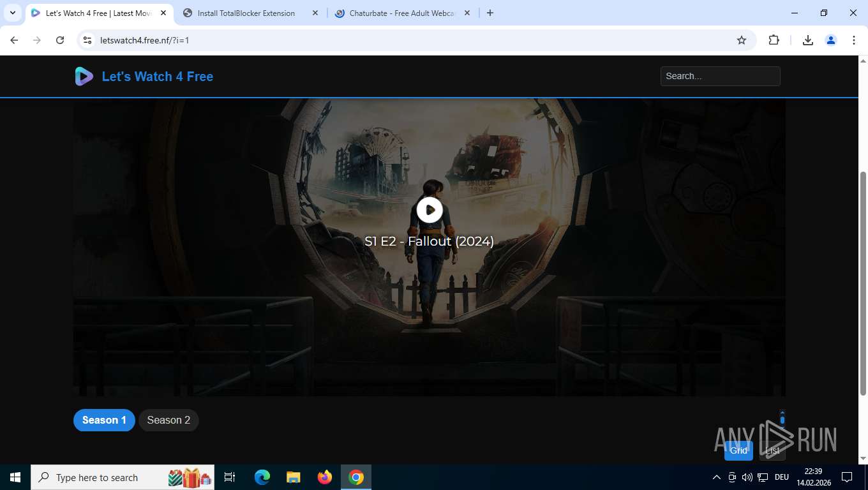The image size is (868, 490).
Task: Bookmark this page with the star
Action: pyautogui.click(x=742, y=40)
